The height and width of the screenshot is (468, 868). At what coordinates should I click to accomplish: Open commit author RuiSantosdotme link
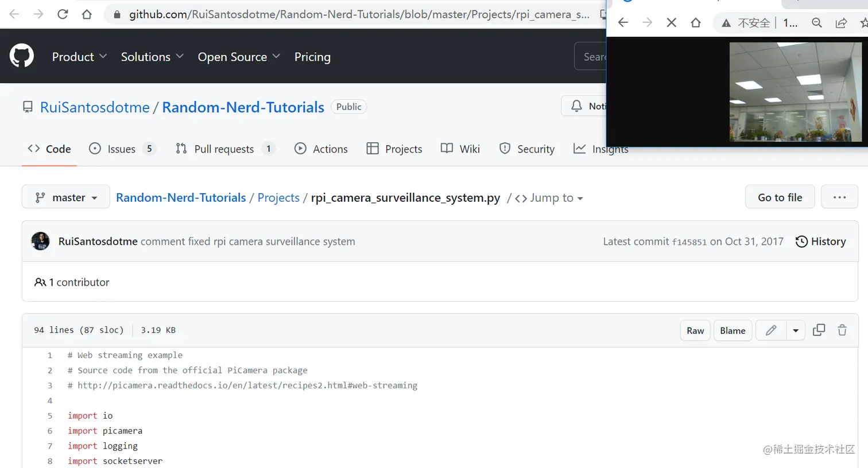[98, 241]
